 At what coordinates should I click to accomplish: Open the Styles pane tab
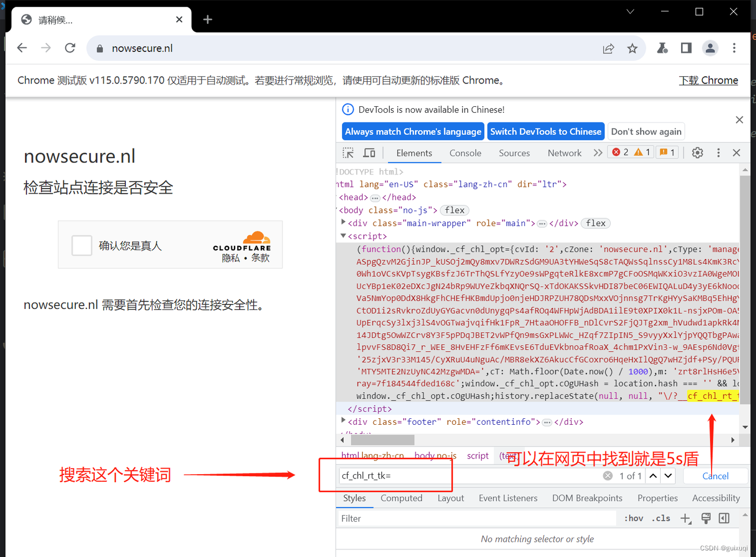point(354,498)
